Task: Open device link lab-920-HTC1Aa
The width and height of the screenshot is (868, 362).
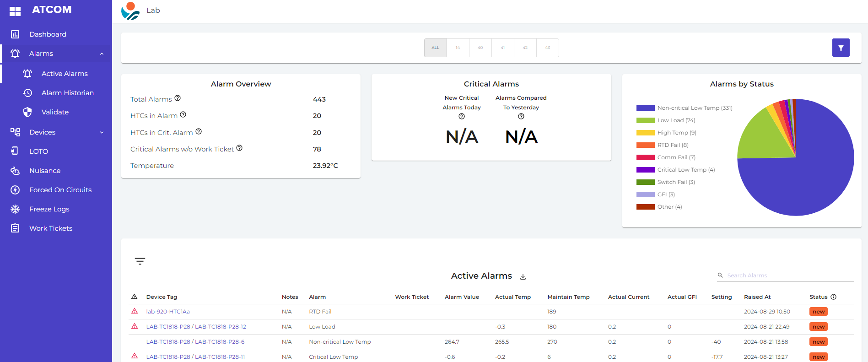Action: [x=168, y=312]
